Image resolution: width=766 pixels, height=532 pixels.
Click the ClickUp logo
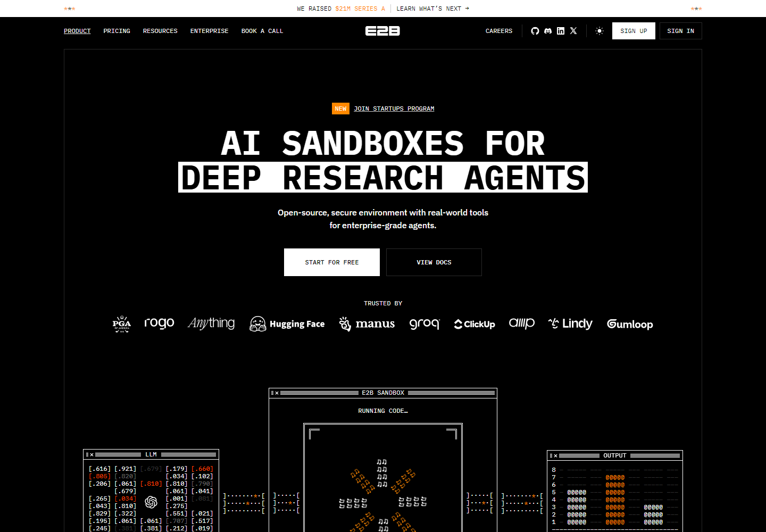point(474,324)
